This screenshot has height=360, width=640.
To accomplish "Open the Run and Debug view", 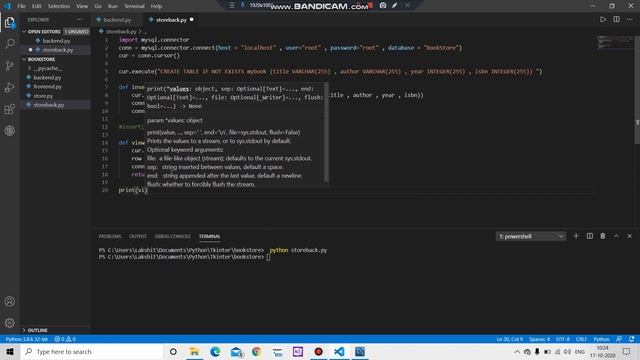I will coord(10,87).
